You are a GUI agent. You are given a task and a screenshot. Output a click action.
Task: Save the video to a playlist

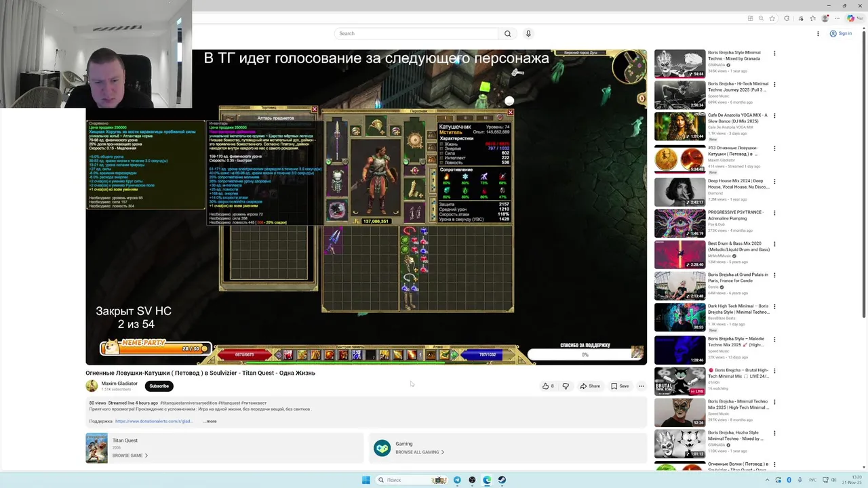pyautogui.click(x=620, y=386)
